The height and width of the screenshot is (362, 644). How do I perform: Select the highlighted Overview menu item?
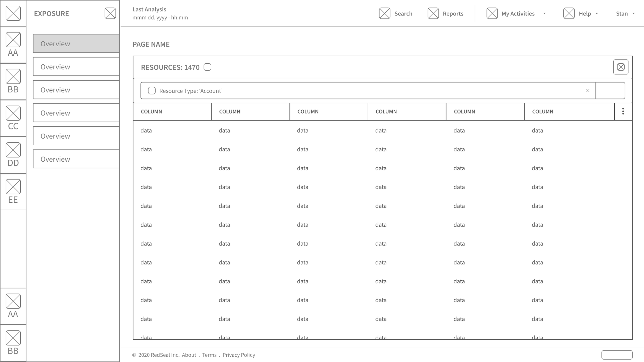[76, 44]
